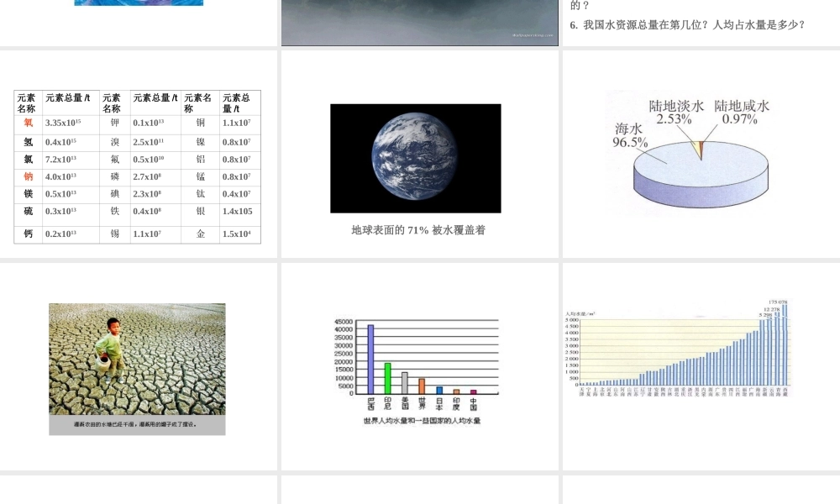Click the 2.3x10⁸ value in the 碘 row

pos(147,193)
